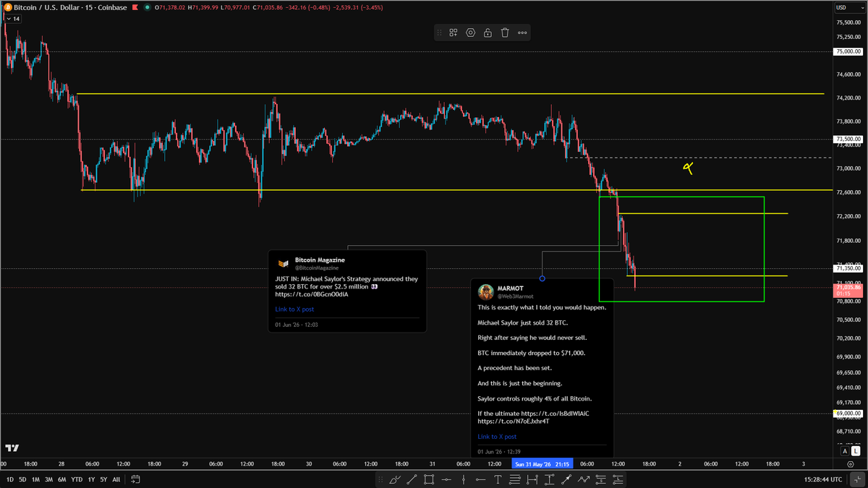Select the Path drawing tool

pyautogui.click(x=584, y=479)
